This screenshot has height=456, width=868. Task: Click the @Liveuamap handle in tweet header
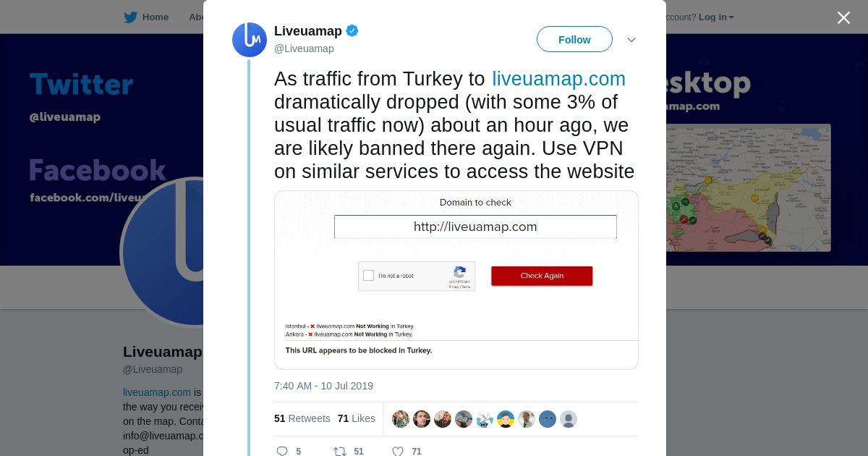point(304,48)
